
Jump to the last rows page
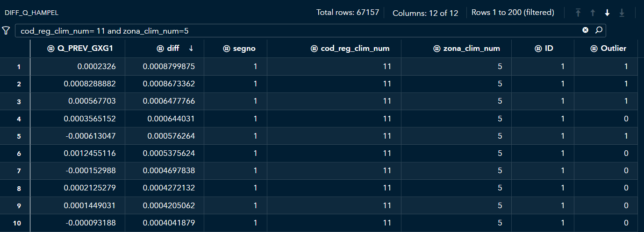point(622,13)
